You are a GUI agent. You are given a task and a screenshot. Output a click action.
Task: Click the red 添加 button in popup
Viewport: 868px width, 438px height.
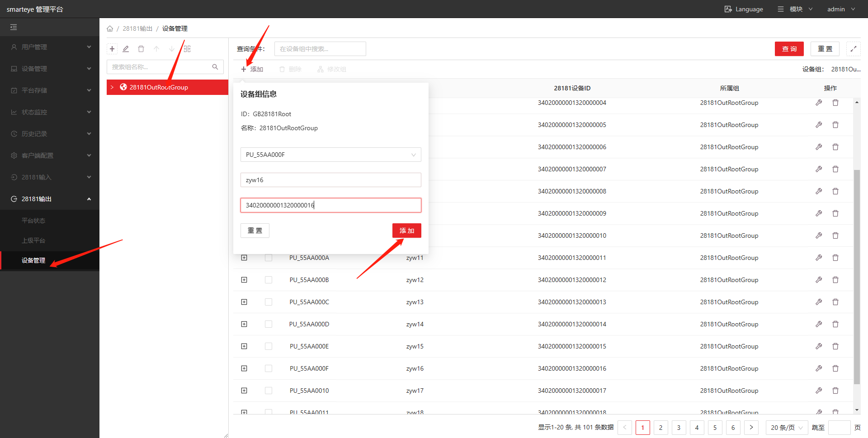click(x=407, y=231)
